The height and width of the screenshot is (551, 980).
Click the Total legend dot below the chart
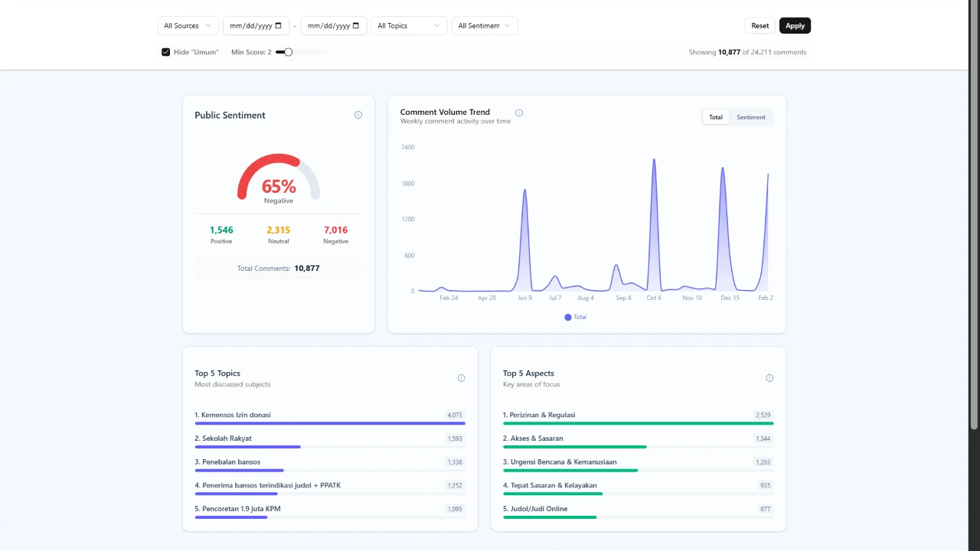pyautogui.click(x=567, y=317)
